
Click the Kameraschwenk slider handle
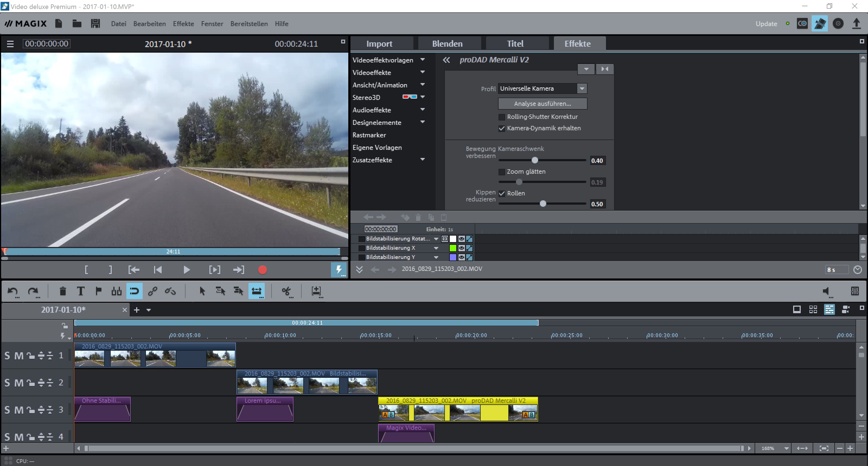pyautogui.click(x=535, y=160)
